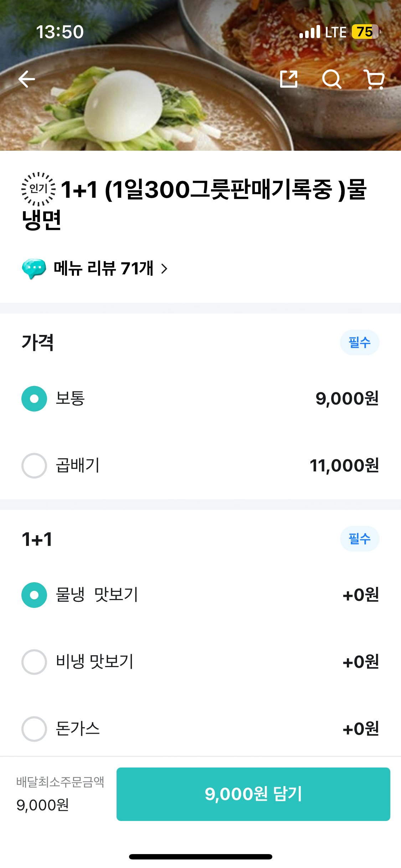Tap the teal review speech bubble icon
The width and height of the screenshot is (401, 868).
[x=34, y=269]
